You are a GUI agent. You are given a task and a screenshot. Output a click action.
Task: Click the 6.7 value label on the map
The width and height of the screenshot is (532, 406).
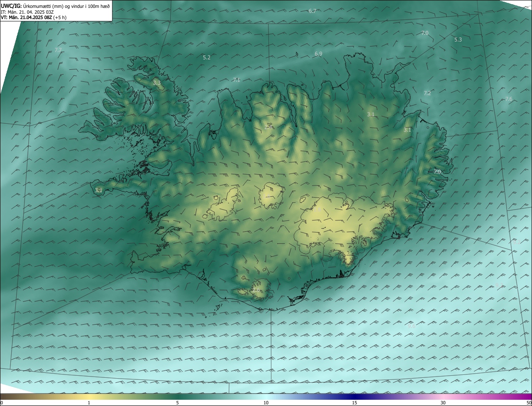(313, 11)
